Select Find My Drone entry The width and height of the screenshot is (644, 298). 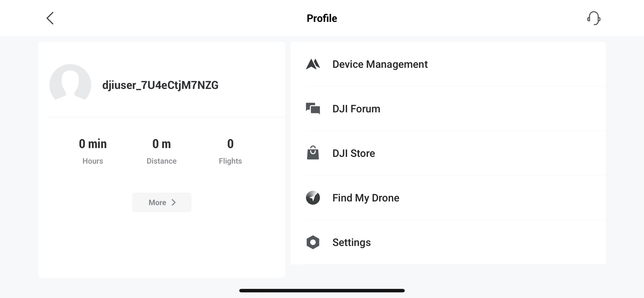click(x=448, y=198)
